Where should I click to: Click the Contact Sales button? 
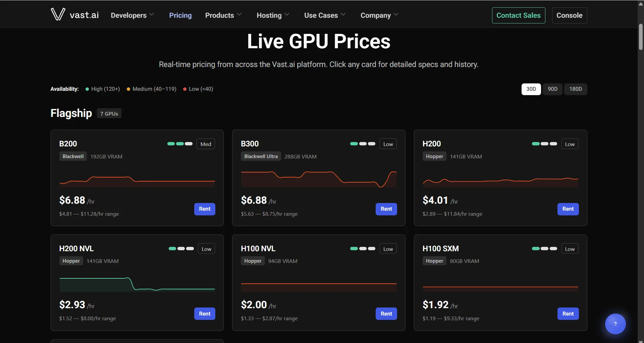click(x=518, y=15)
